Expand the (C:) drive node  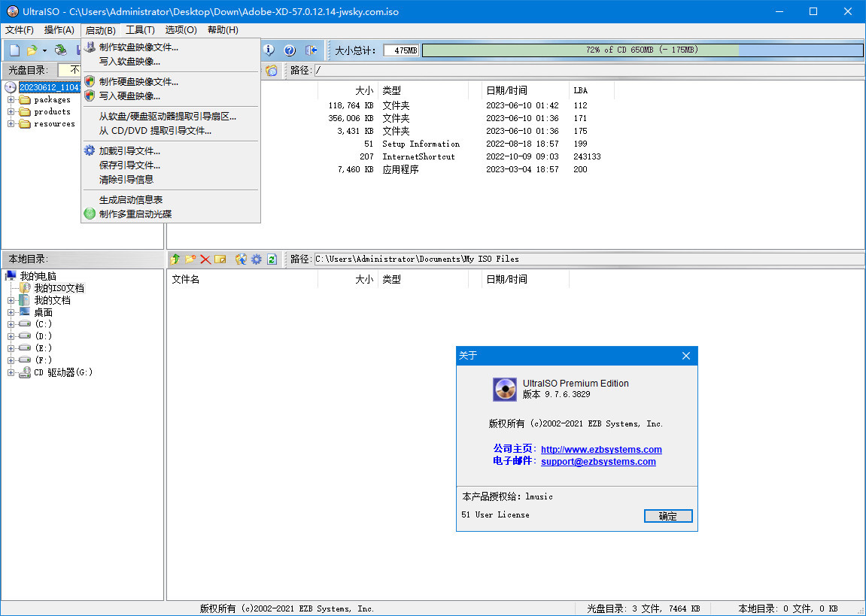[x=11, y=324]
